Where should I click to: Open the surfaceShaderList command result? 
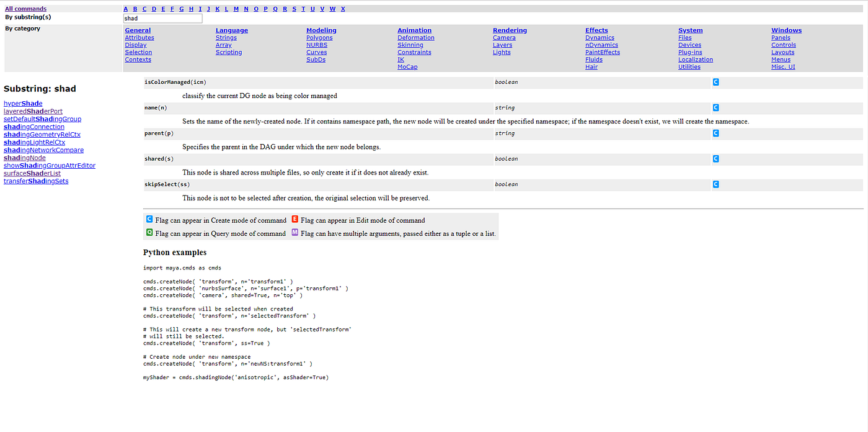pyautogui.click(x=32, y=173)
